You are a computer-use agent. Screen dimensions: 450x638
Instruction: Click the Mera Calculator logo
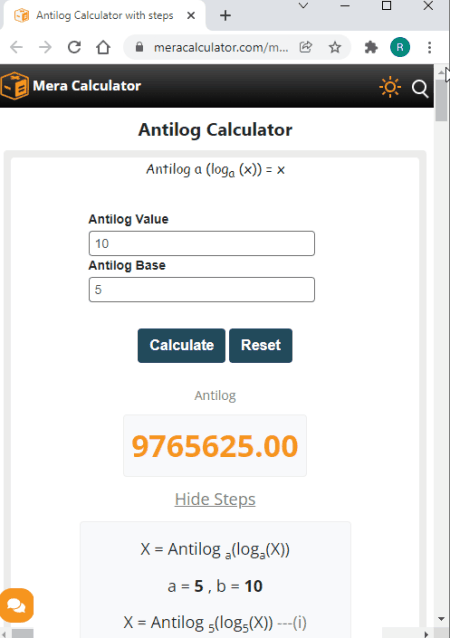pyautogui.click(x=71, y=86)
